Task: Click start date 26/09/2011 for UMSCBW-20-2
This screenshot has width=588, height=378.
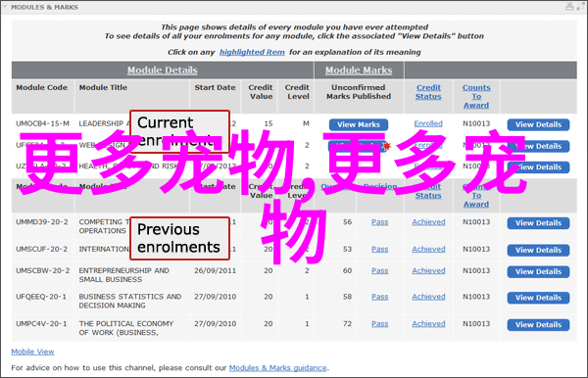Action: (215, 270)
